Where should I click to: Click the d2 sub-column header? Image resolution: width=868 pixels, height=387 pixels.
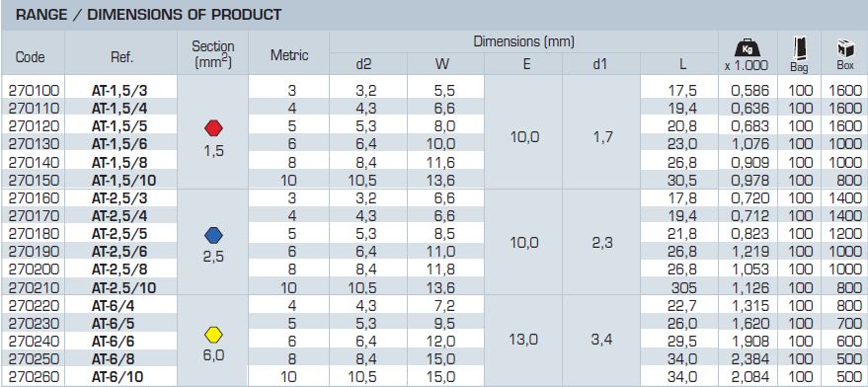point(363,65)
